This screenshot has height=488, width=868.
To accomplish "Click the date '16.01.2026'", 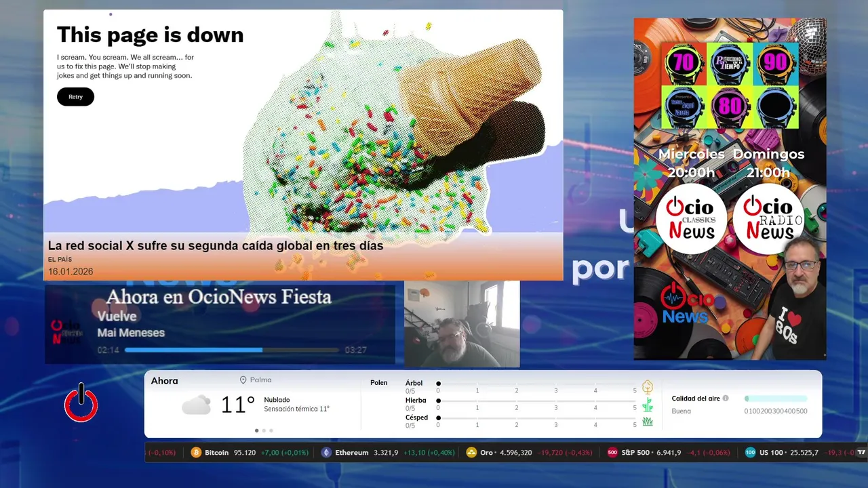I will (x=71, y=272).
